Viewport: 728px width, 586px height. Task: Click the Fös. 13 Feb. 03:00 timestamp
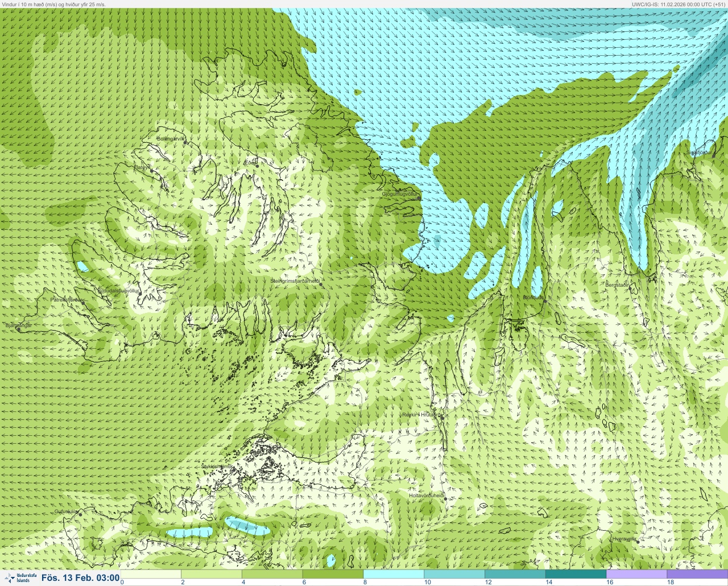click(80, 578)
